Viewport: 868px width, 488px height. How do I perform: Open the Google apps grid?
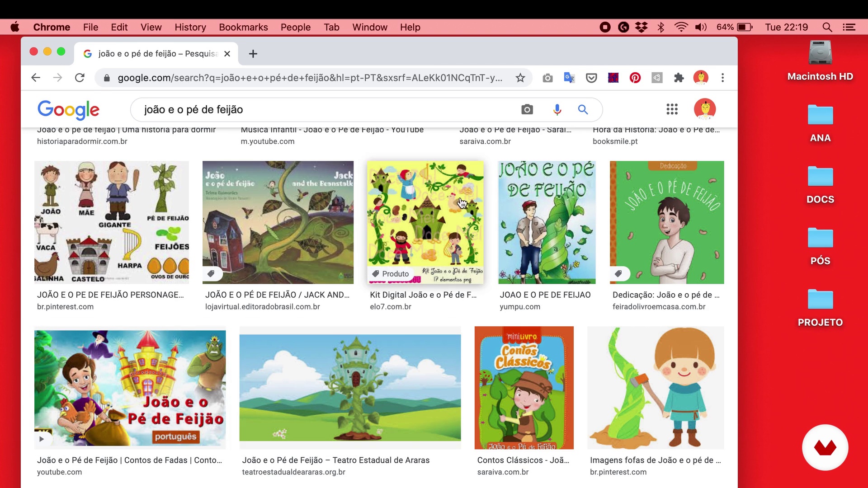(x=672, y=109)
